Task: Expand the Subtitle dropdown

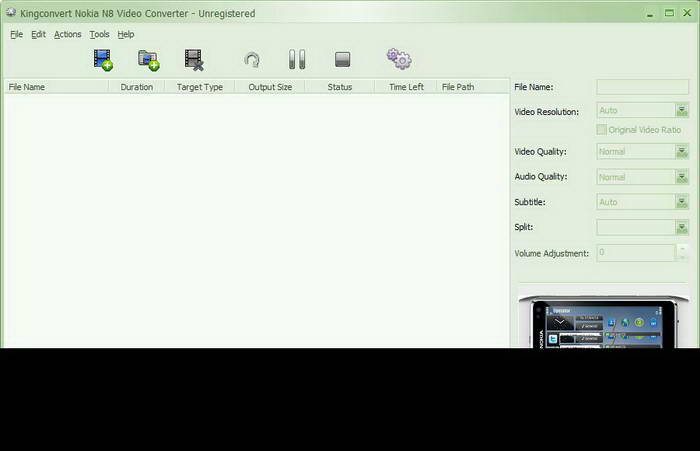Action: coord(682,202)
